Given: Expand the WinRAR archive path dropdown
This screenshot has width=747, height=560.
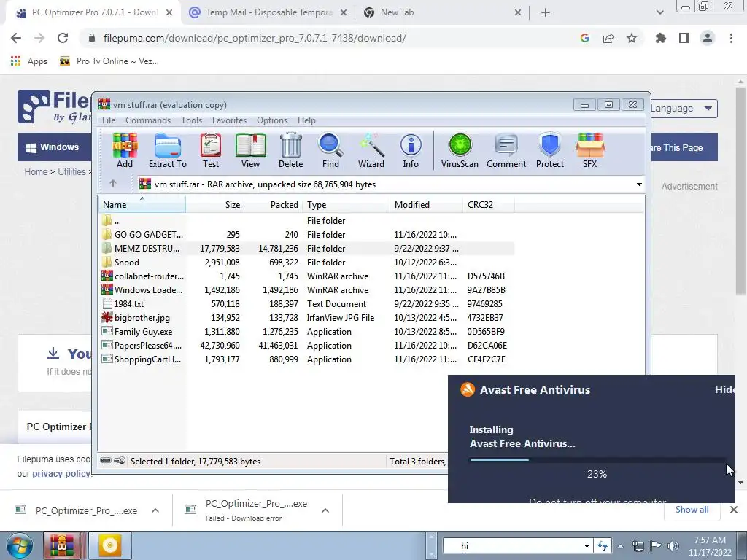Looking at the screenshot, I should pos(639,184).
